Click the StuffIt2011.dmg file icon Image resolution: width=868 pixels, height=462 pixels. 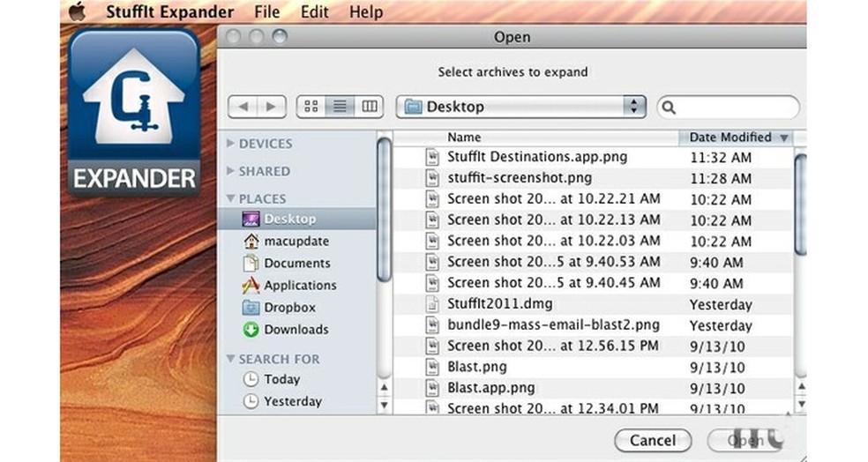pyautogui.click(x=432, y=304)
